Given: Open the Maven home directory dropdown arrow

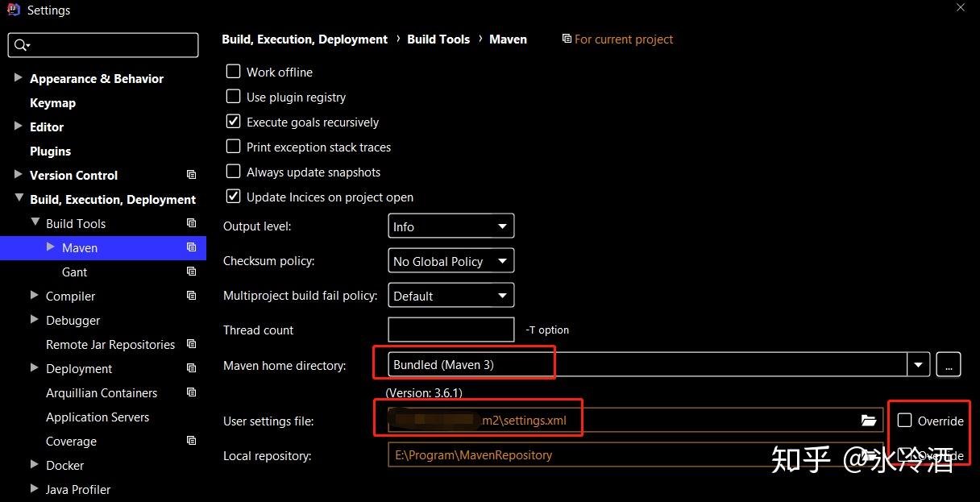Looking at the screenshot, I should 919,365.
